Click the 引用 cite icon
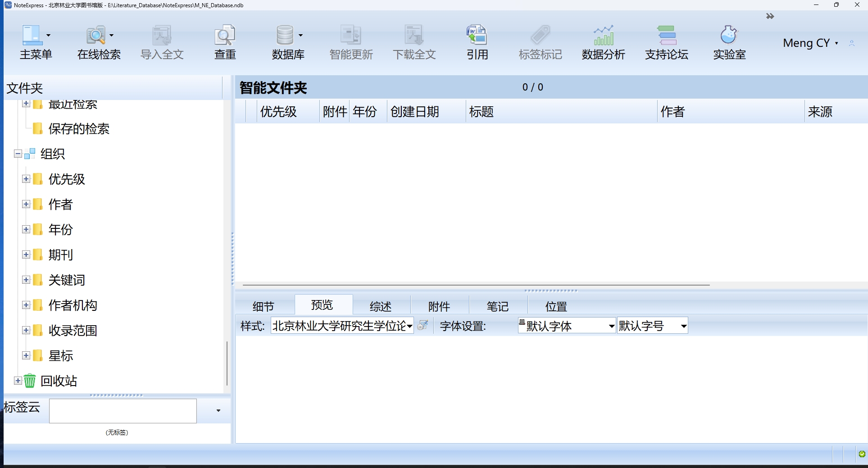The height and width of the screenshot is (468, 868). click(x=477, y=35)
